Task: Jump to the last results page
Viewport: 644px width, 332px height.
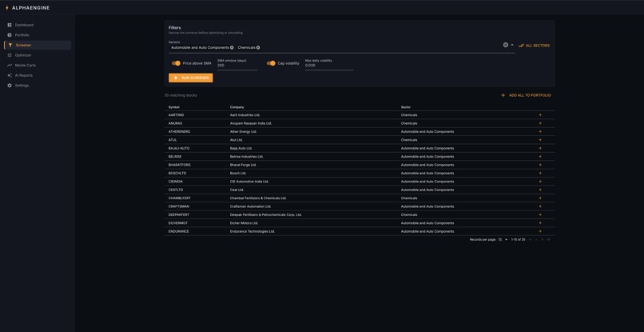Action: 548,239
